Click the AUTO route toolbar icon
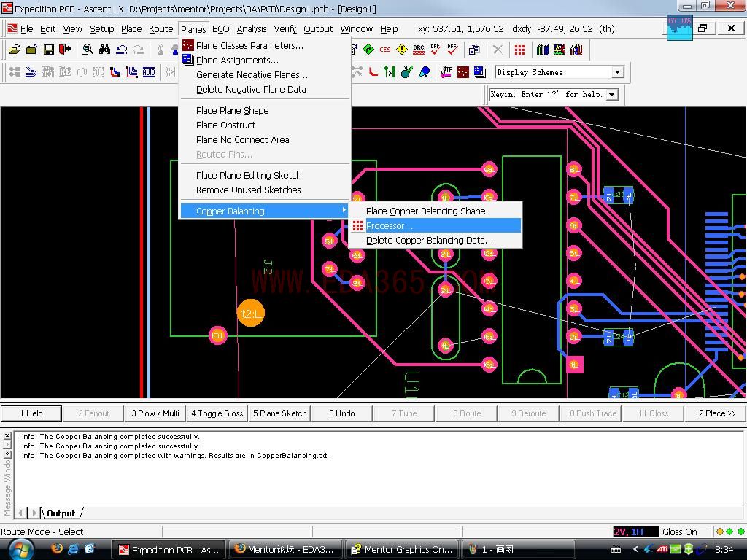The image size is (747, 560). [x=149, y=72]
